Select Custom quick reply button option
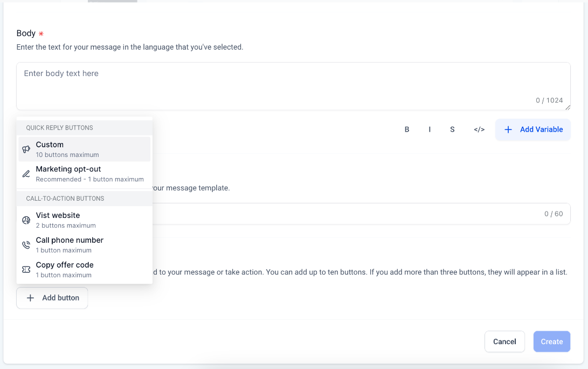588x369 pixels. pos(85,149)
